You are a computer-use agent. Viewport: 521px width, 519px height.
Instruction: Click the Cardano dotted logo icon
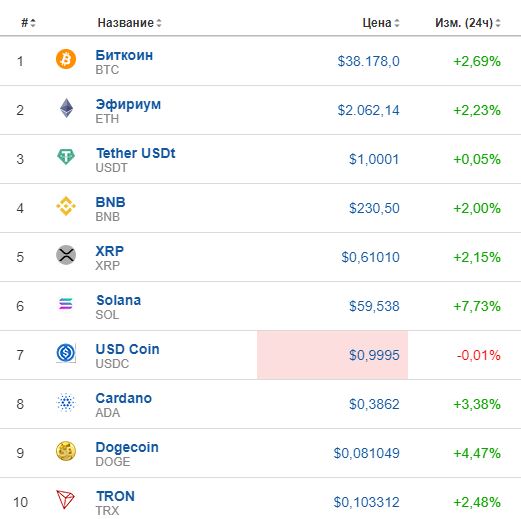point(66,402)
